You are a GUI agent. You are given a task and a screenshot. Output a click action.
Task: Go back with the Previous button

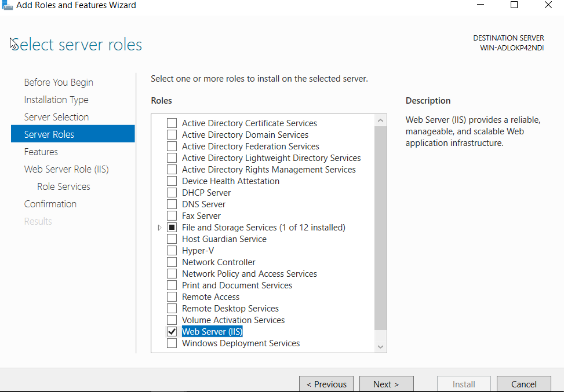tap(326, 384)
